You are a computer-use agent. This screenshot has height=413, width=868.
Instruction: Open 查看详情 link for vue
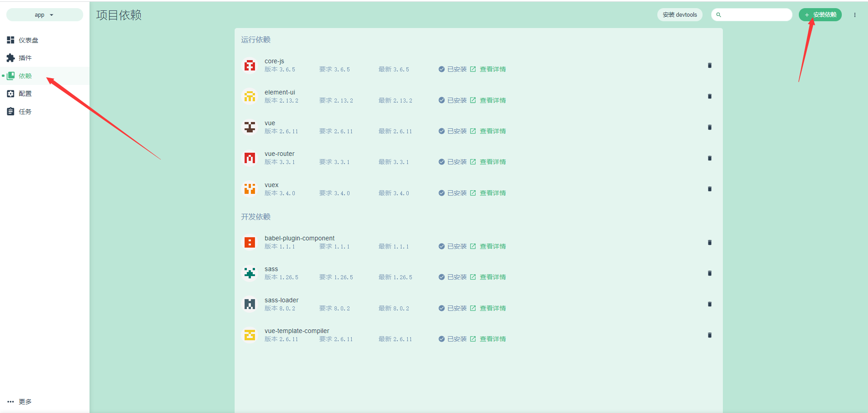[x=492, y=131]
